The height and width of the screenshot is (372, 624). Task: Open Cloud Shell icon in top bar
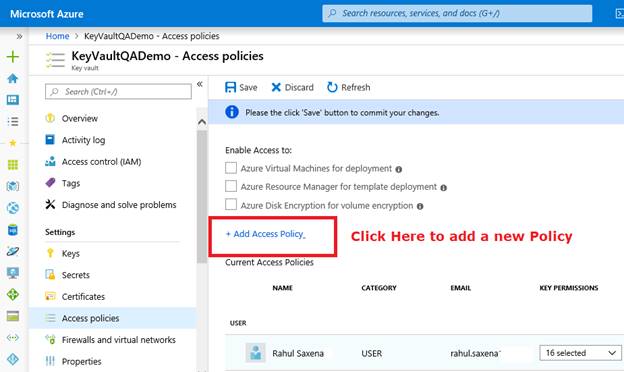pyautogui.click(x=620, y=14)
